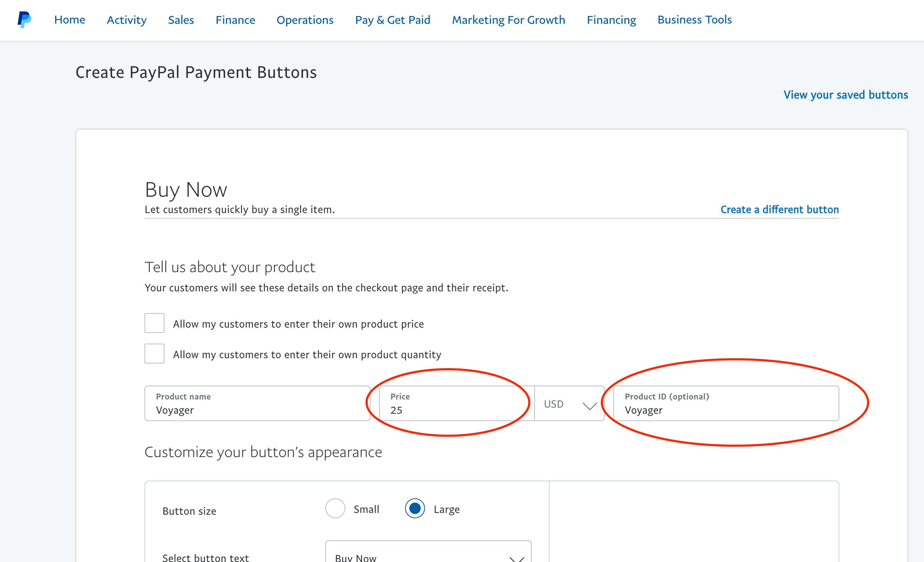
Task: Enable customers entering their own product quantity
Action: 154,354
